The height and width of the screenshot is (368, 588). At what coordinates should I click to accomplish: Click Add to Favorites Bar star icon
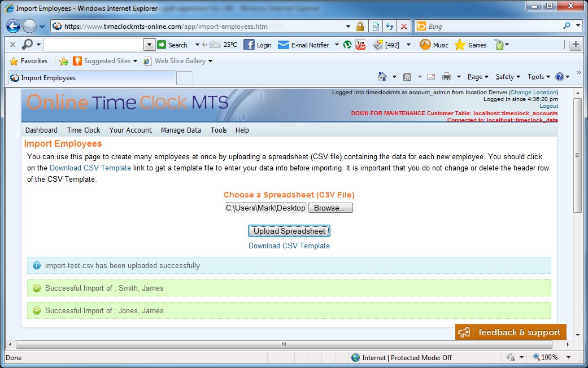(x=64, y=61)
